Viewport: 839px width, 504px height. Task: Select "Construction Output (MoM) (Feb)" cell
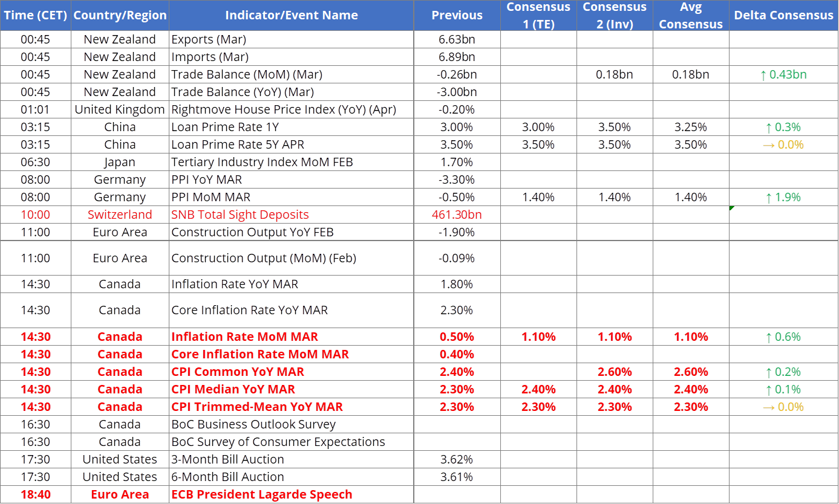click(x=292, y=258)
